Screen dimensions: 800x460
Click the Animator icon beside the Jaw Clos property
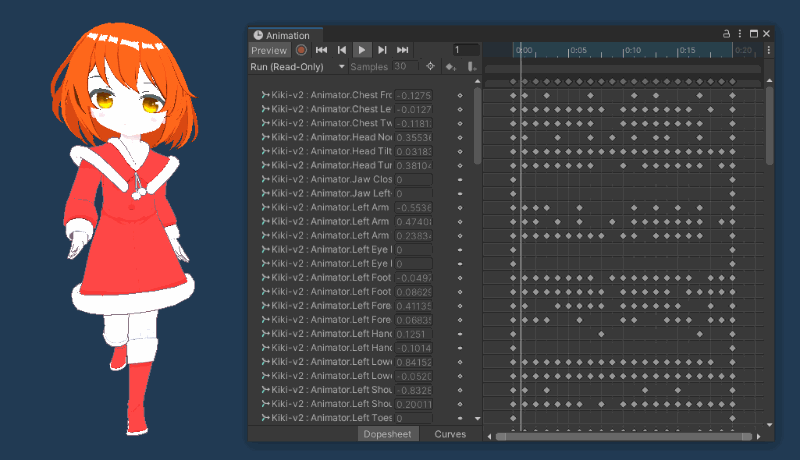click(265, 179)
